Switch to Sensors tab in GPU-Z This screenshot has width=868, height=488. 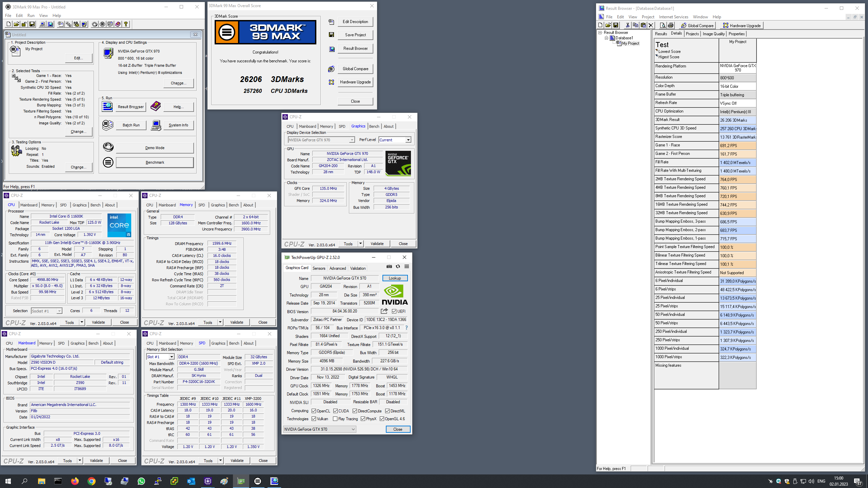[x=319, y=268]
